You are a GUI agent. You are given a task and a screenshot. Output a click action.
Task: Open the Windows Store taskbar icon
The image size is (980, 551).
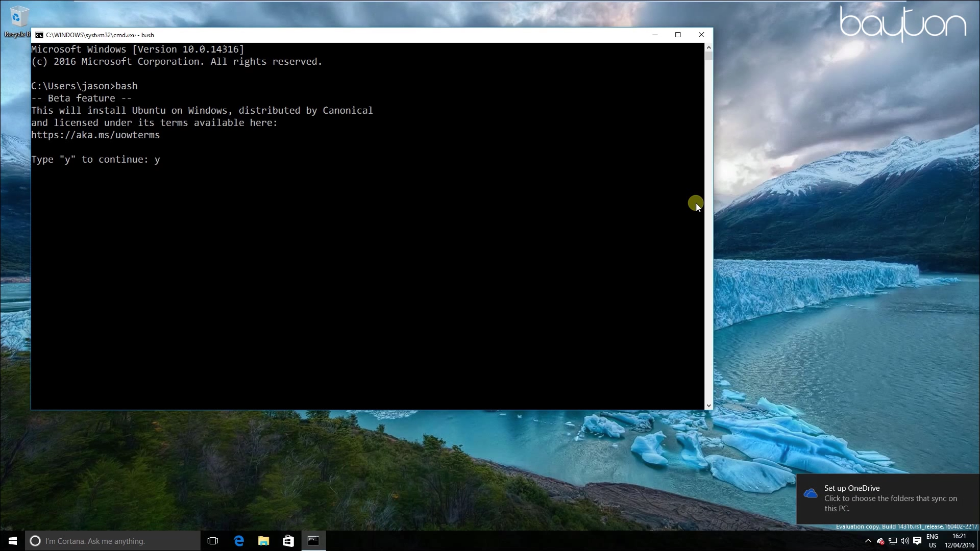coord(288,541)
